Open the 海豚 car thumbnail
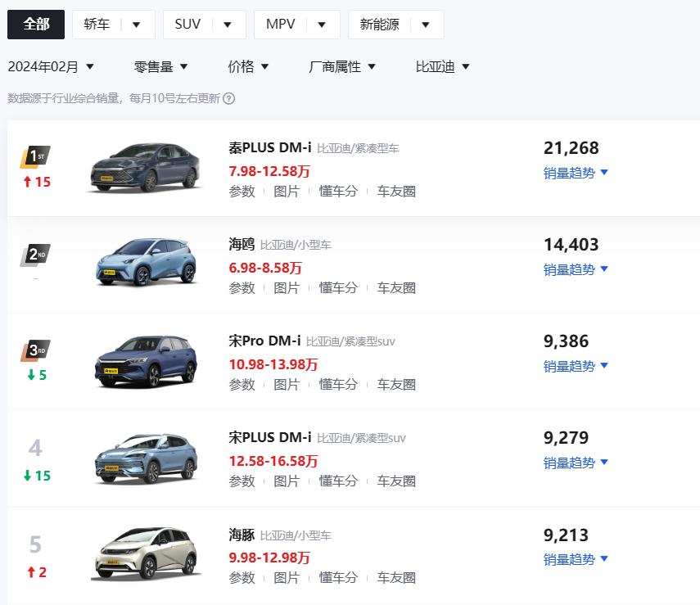 146,554
